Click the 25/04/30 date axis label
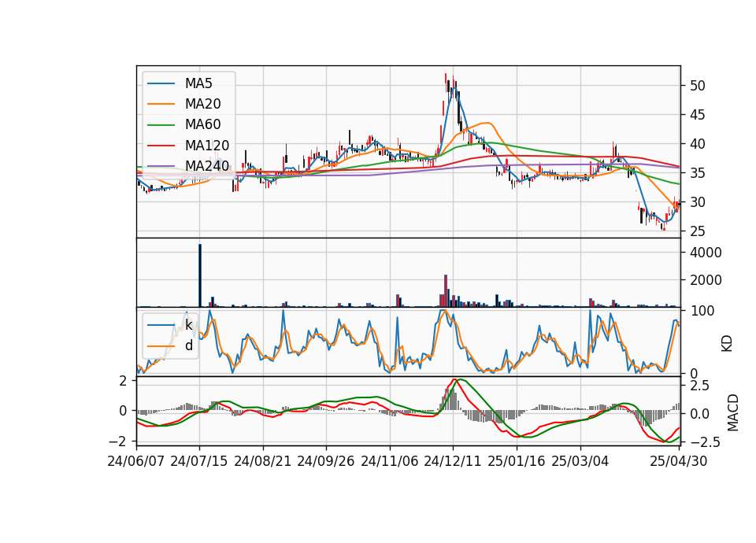Viewport: 756px width, 543px height. pyautogui.click(x=679, y=462)
